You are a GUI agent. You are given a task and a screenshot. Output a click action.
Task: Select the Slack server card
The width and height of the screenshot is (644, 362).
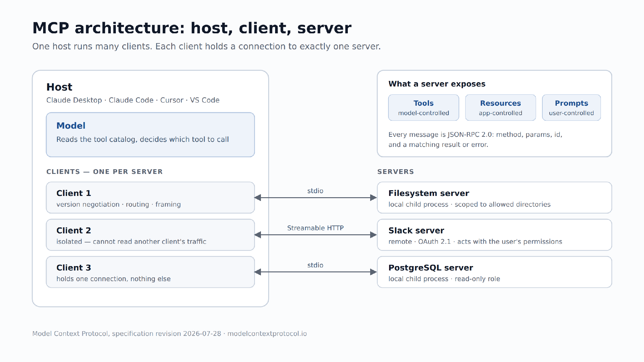click(494, 235)
